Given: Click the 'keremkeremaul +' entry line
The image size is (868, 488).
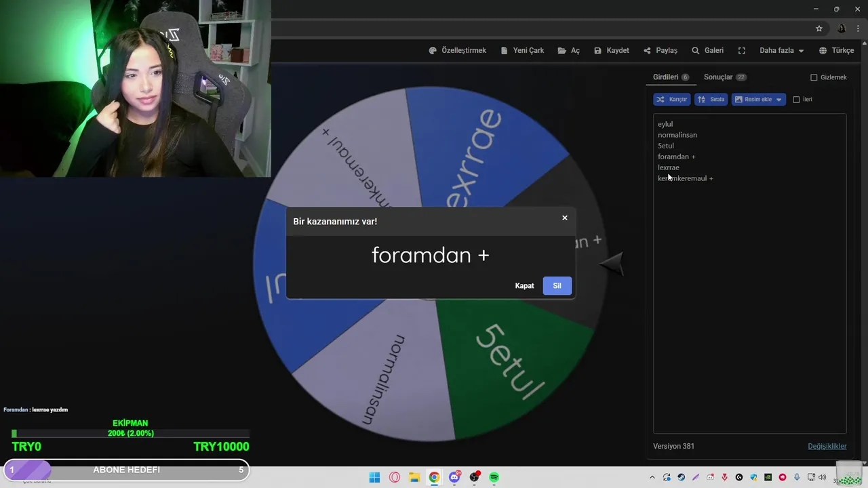Looking at the screenshot, I should coord(686,178).
